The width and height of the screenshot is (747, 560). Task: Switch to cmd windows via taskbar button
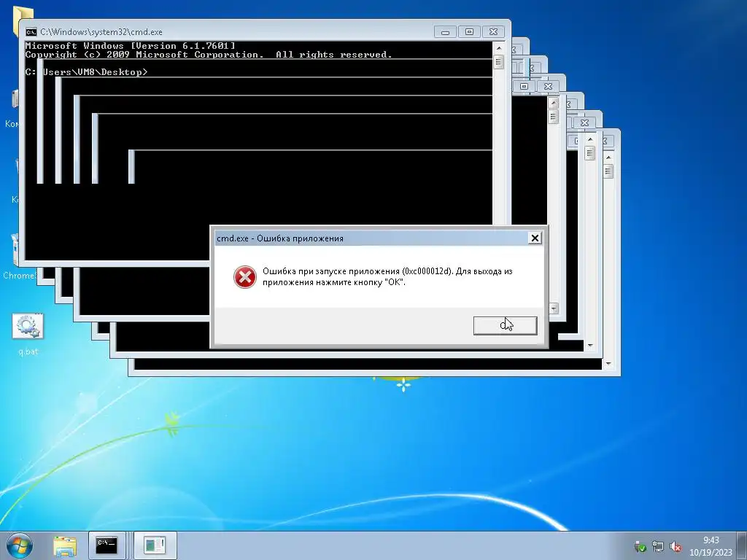tap(107, 545)
